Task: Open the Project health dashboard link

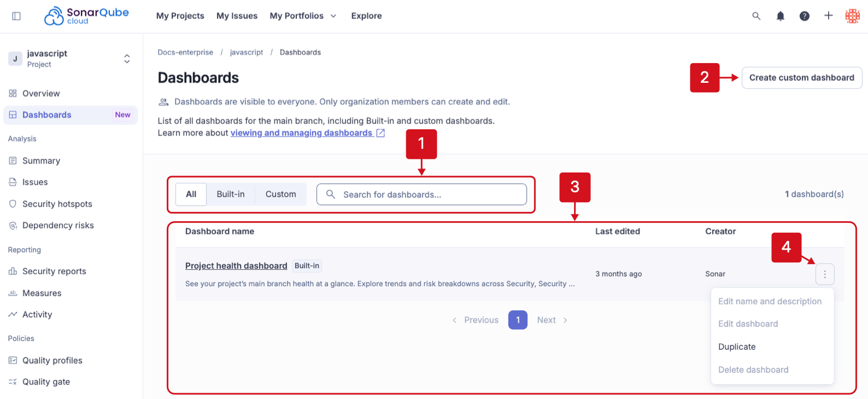Action: [x=236, y=266]
